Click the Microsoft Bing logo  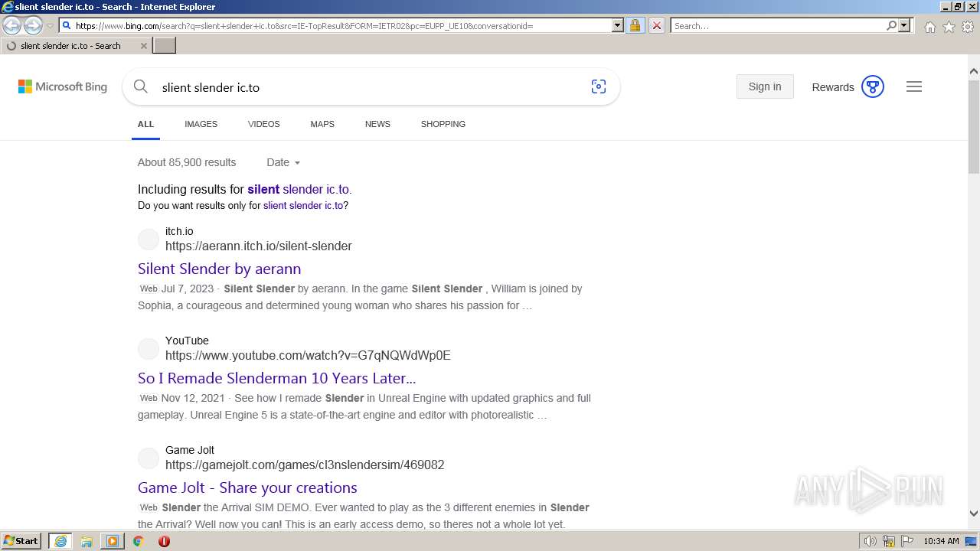pos(63,86)
